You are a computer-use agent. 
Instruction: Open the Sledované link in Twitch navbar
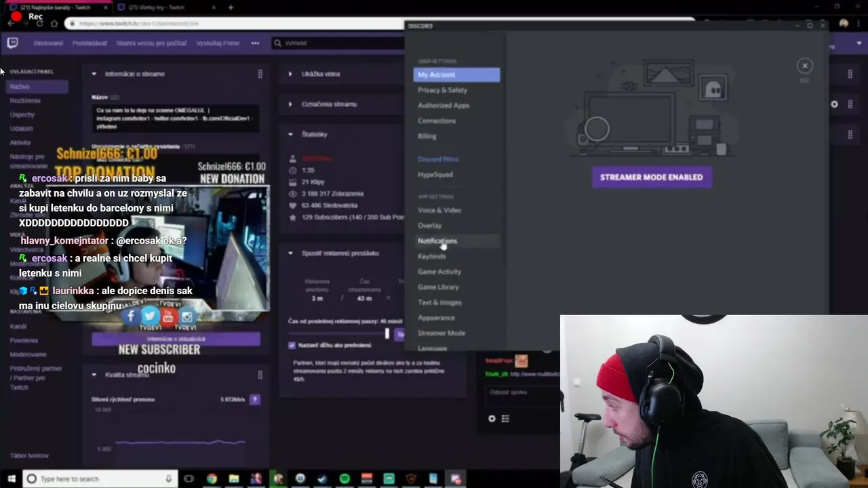pos(48,43)
